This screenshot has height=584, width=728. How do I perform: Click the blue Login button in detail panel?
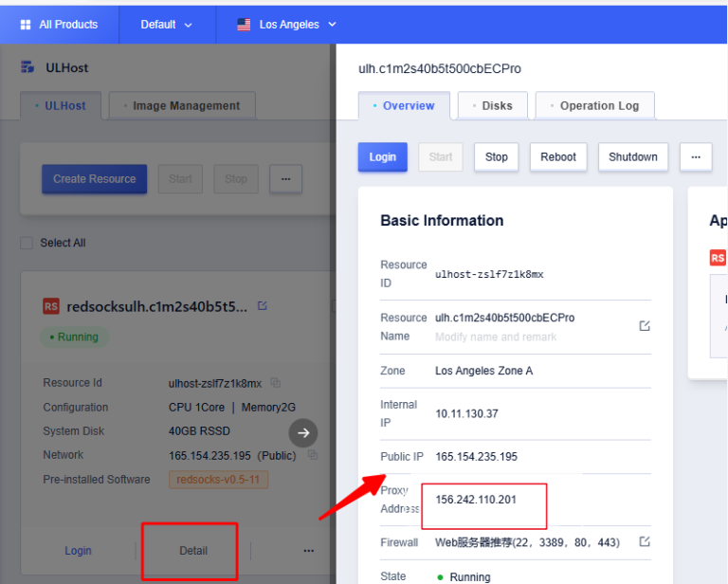coord(383,157)
